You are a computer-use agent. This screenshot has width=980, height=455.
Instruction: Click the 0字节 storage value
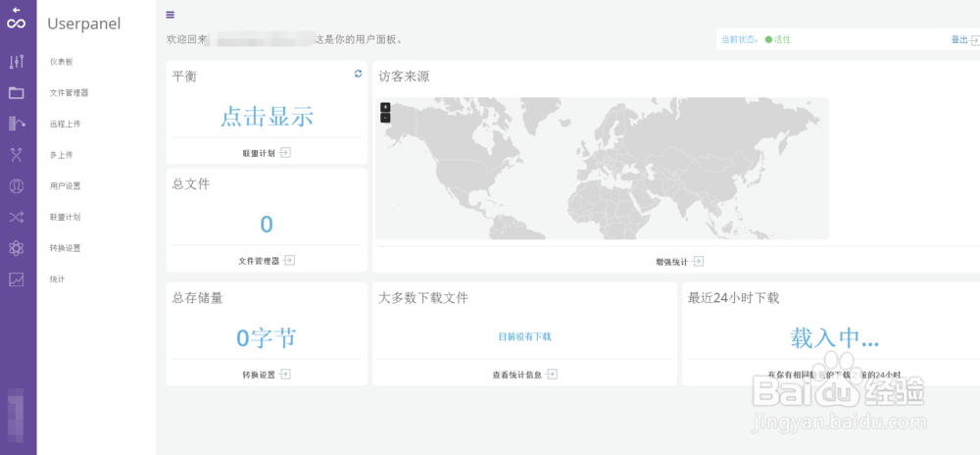(267, 338)
